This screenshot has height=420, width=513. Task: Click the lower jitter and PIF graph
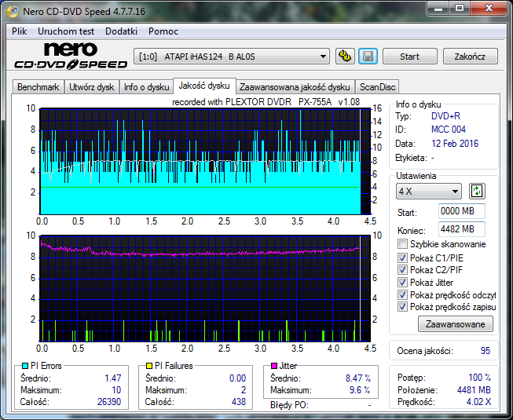tap(205, 288)
